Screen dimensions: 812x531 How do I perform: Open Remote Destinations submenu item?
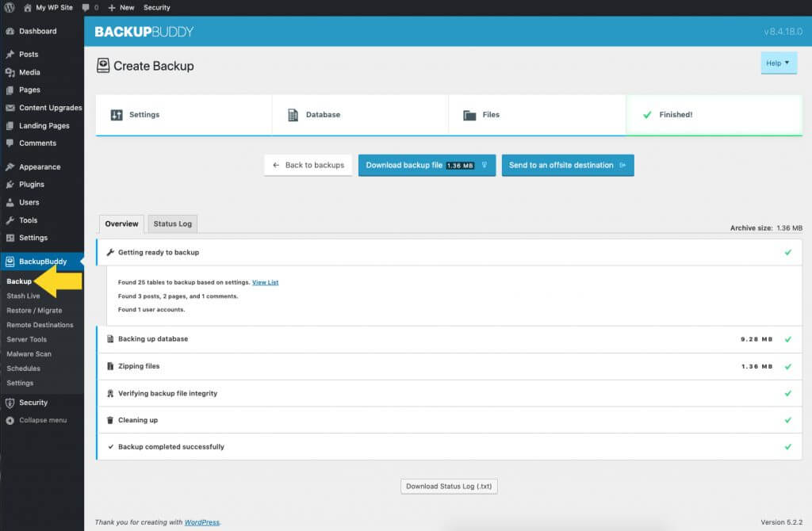tap(40, 325)
